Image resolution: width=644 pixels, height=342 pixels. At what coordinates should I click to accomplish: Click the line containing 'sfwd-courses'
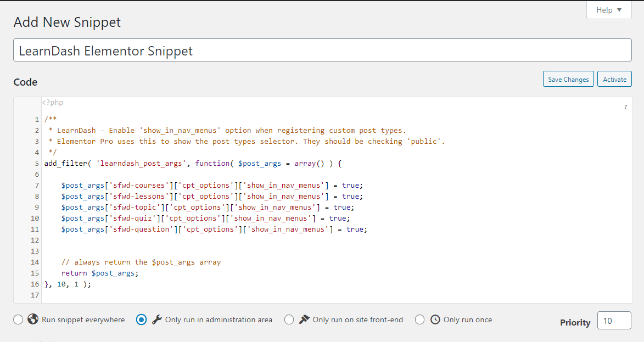coord(212,186)
